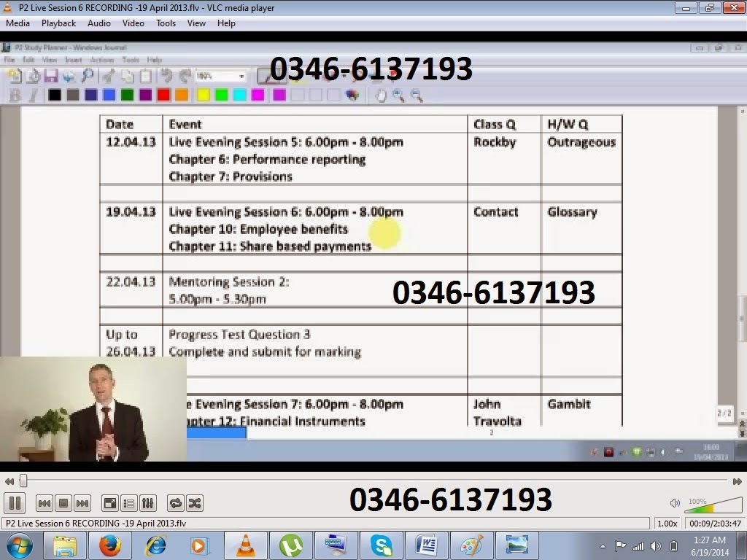This screenshot has width=747, height=560.
Task: Open Skype from the taskbar
Action: tap(382, 545)
